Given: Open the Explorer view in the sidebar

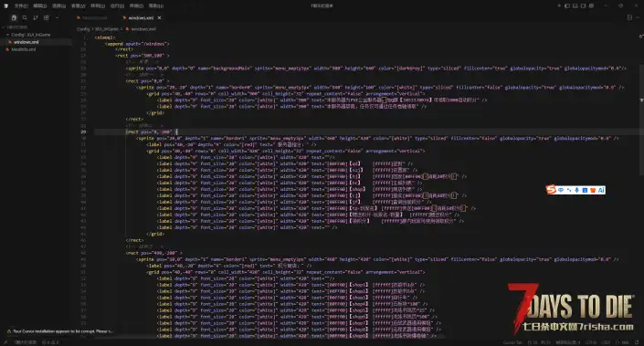Looking at the screenshot, I should point(14,17).
